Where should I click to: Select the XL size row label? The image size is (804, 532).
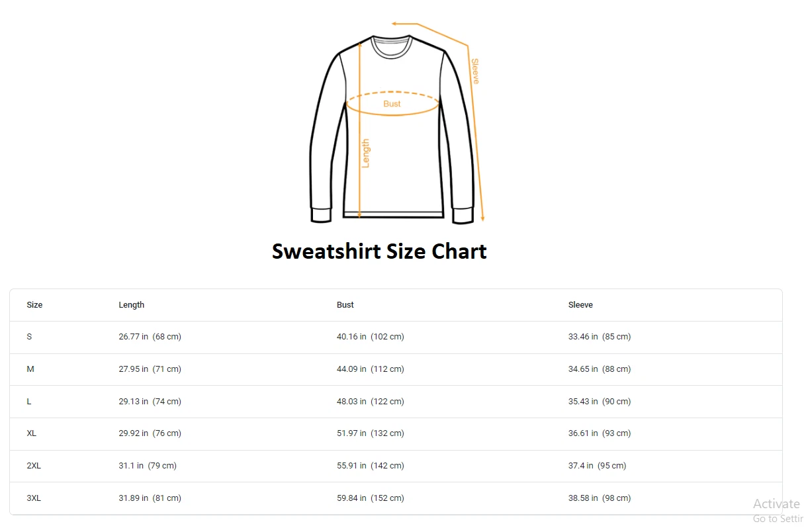[x=31, y=433]
